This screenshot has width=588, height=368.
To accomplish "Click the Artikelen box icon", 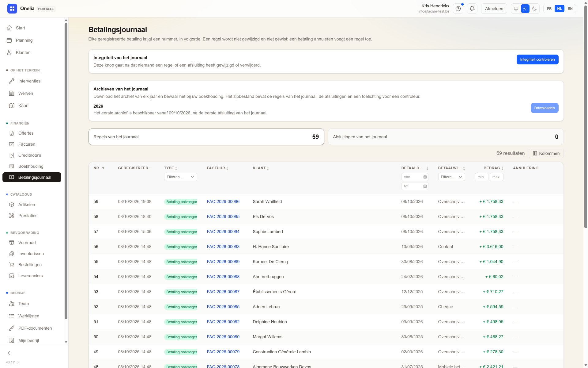I will click(x=12, y=205).
